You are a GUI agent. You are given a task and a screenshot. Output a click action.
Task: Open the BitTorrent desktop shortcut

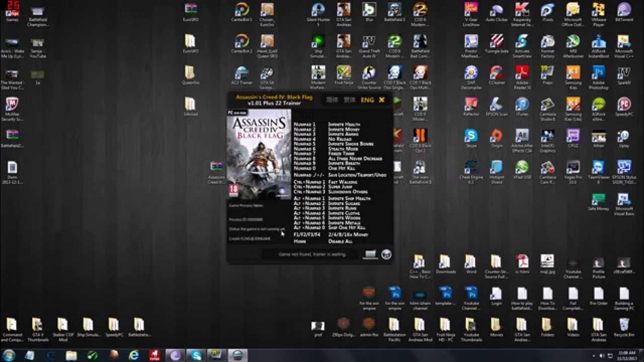pos(624,13)
